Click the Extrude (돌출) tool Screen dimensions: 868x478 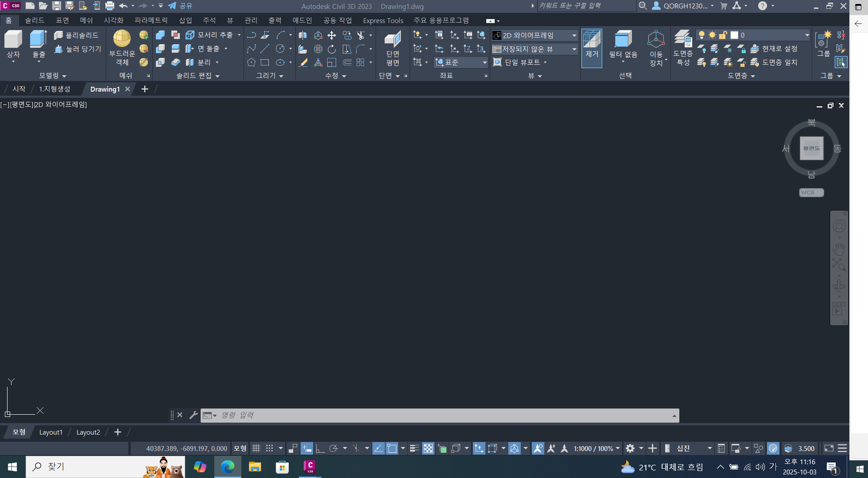[x=39, y=40]
